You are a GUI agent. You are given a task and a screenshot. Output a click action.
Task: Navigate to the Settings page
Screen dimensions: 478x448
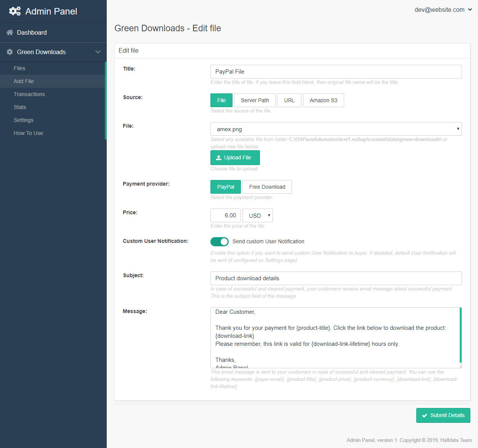pos(23,120)
